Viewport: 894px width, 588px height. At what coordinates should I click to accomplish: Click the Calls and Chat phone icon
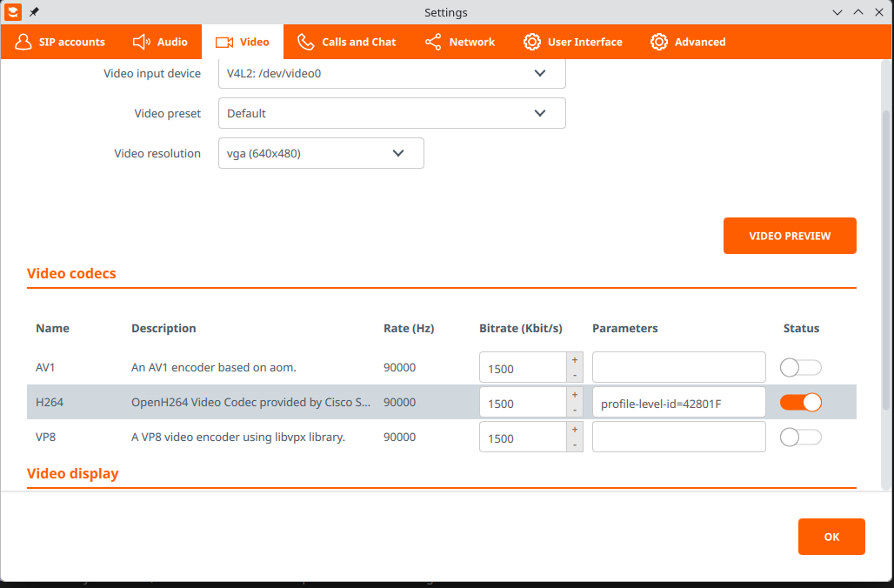tap(305, 42)
